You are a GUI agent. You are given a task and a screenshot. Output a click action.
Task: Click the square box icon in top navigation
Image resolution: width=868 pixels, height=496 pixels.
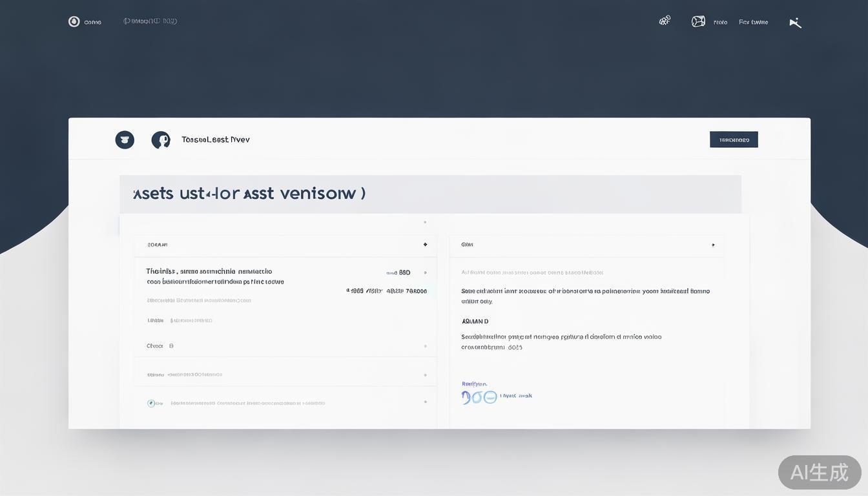click(x=698, y=21)
